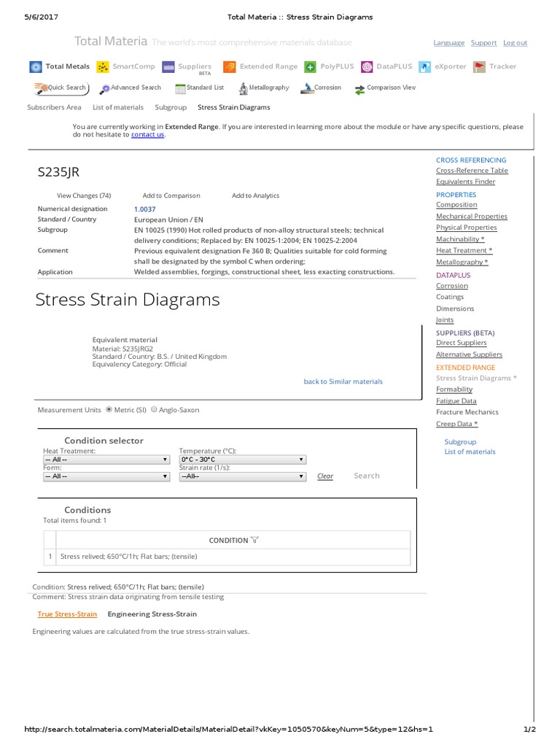The width and height of the screenshot is (560, 747).
Task: Expand the Strain rate dropdown
Action: point(242,476)
